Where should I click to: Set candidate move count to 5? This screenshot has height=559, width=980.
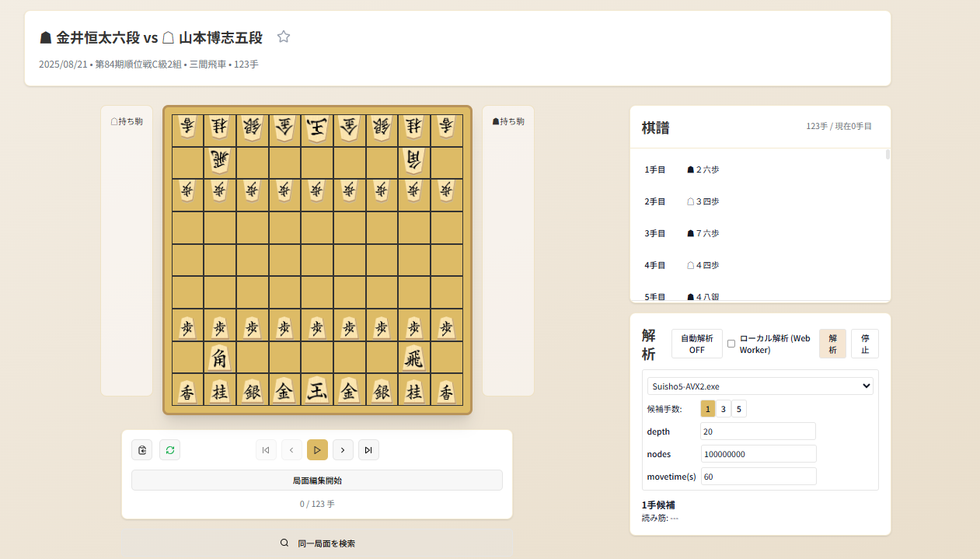coord(738,409)
